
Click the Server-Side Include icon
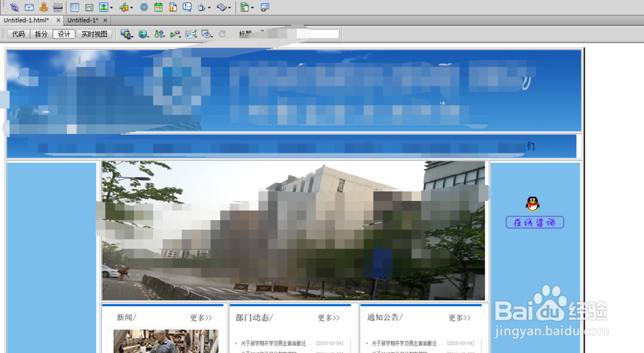click(x=173, y=7)
